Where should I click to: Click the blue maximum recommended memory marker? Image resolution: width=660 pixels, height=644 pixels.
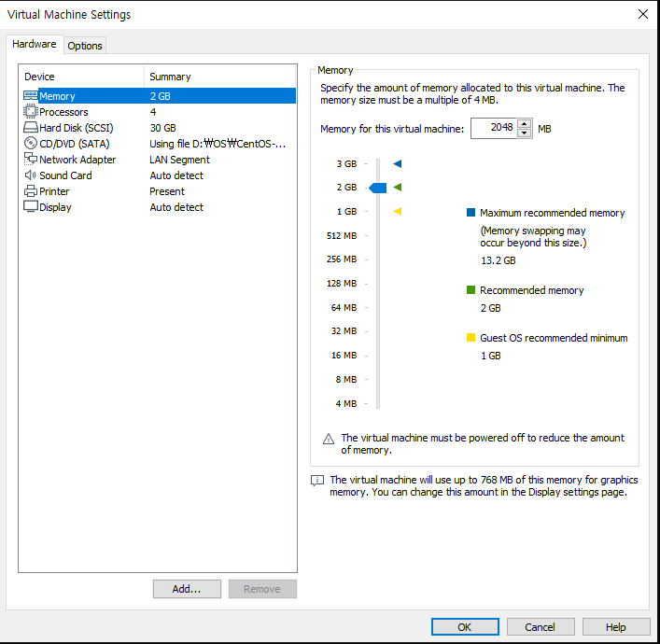point(398,163)
